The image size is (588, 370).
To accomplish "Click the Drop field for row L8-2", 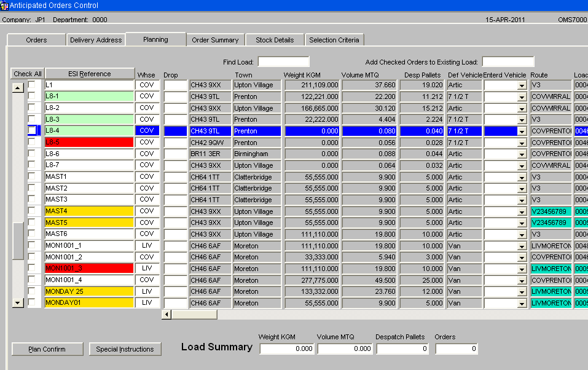I will pyautogui.click(x=176, y=108).
